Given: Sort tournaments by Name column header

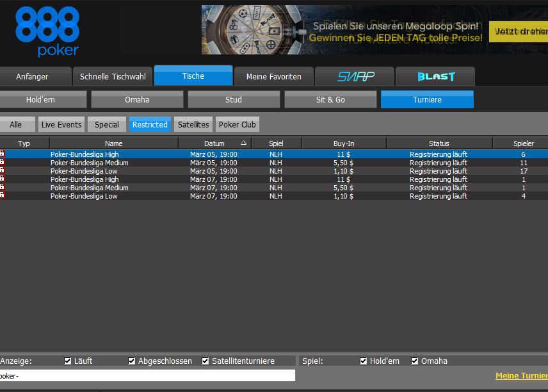Looking at the screenshot, I should (x=114, y=143).
